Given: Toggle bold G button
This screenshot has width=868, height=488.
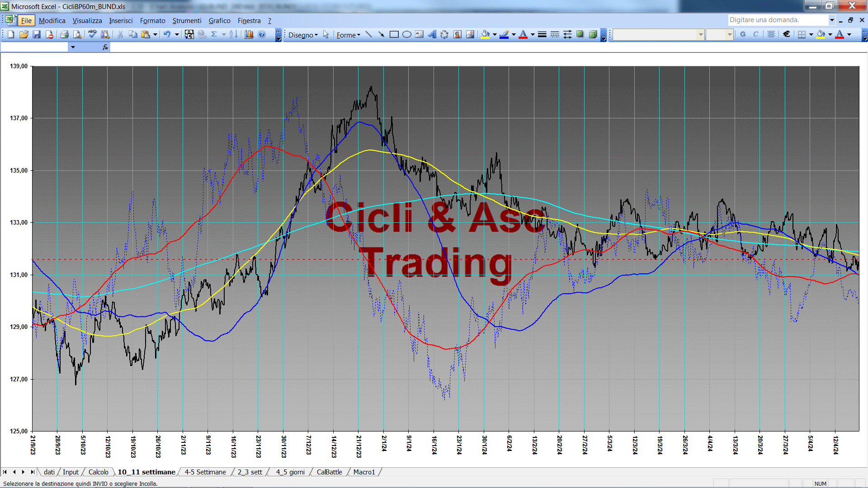Looking at the screenshot, I should [743, 34].
